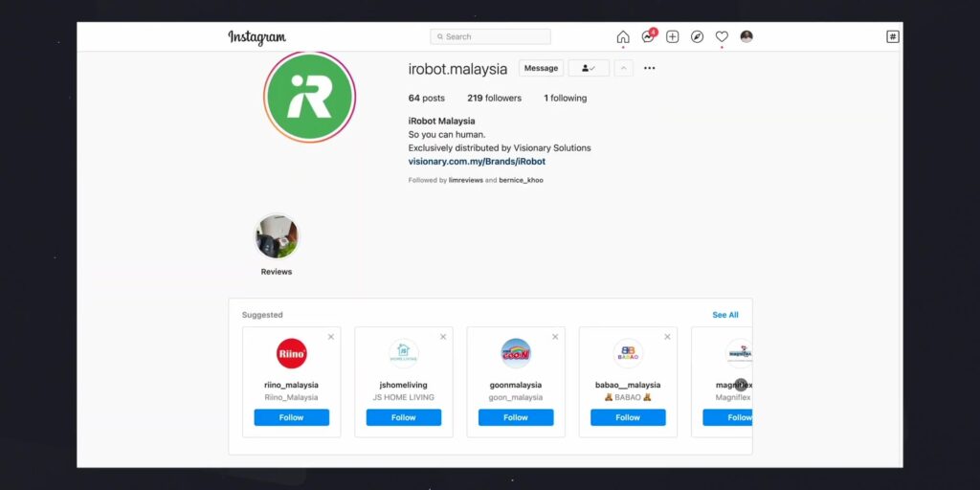
Task: Click the 64 posts count
Action: coord(426,99)
